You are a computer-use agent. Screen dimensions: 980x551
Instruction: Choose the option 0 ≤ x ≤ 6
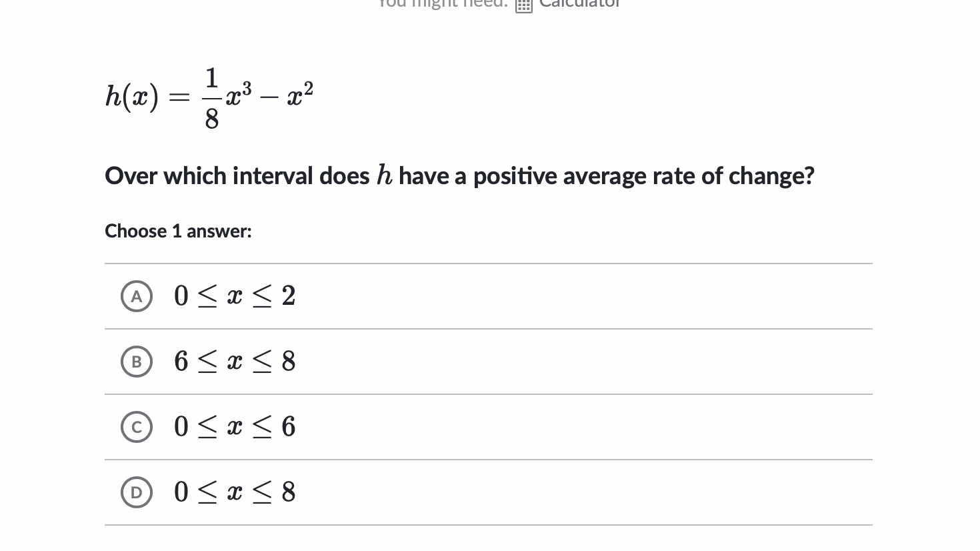[235, 427]
